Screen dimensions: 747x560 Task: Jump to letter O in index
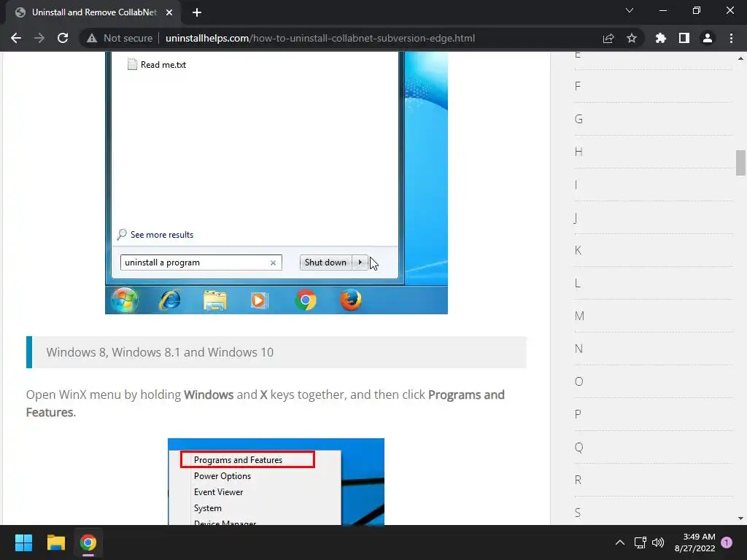pos(578,382)
